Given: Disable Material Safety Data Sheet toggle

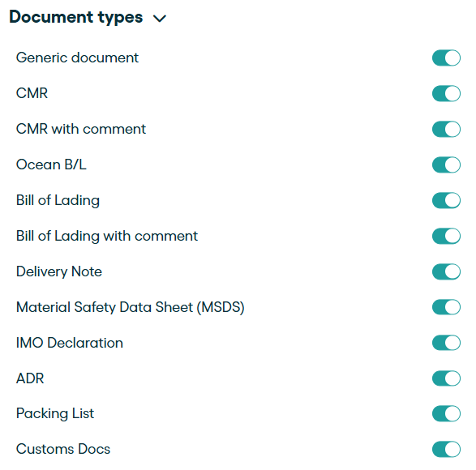Looking at the screenshot, I should [446, 307].
